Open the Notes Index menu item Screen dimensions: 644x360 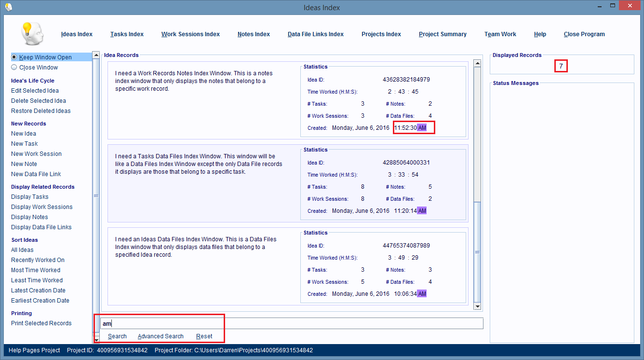click(x=254, y=34)
